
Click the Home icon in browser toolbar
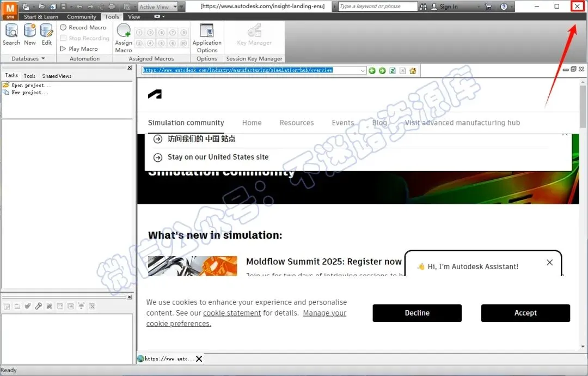coord(413,70)
